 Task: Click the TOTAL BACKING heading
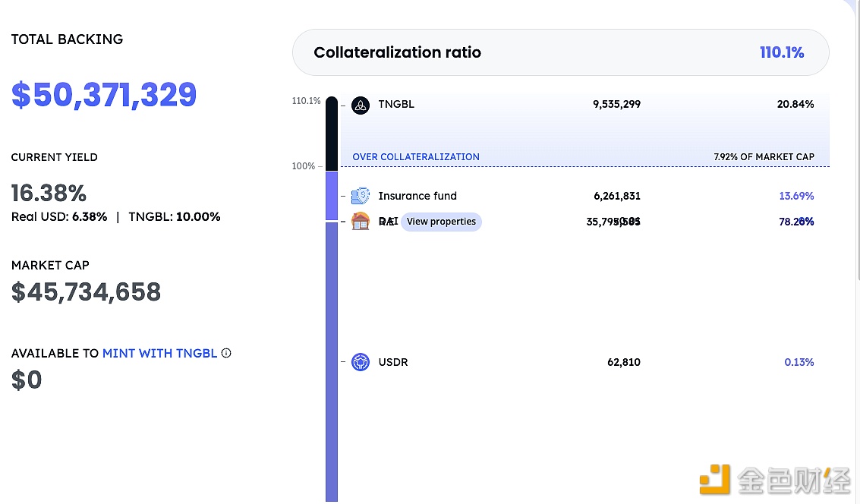(67, 39)
